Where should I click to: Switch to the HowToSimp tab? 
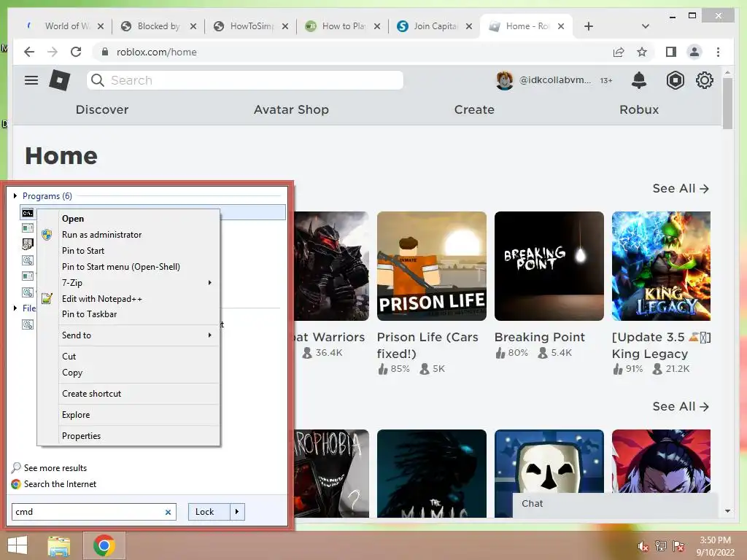251,26
